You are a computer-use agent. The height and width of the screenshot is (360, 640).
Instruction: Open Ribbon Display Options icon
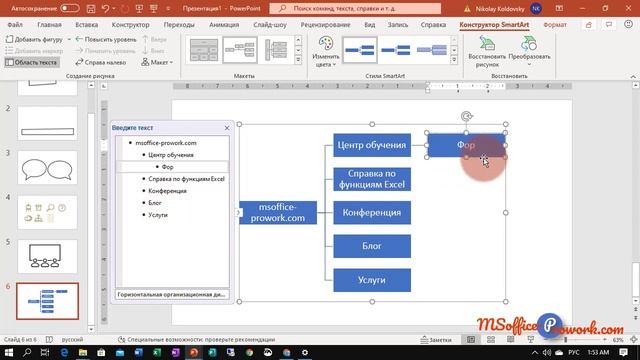click(559, 8)
